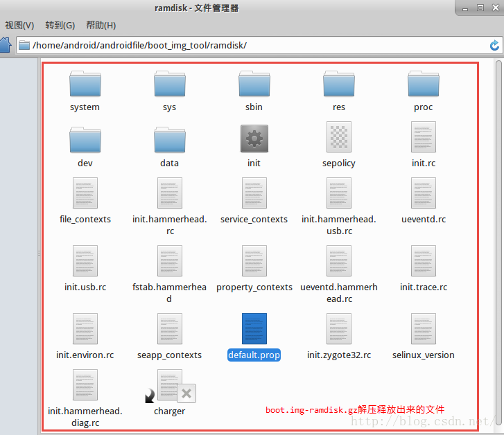
Task: Click the file_contexts name label
Action: pos(85,219)
